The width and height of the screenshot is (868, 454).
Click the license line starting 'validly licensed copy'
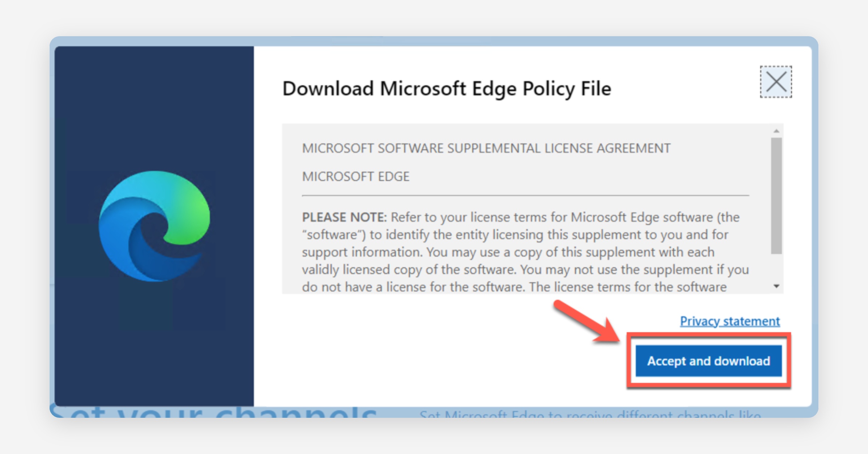[x=525, y=270]
